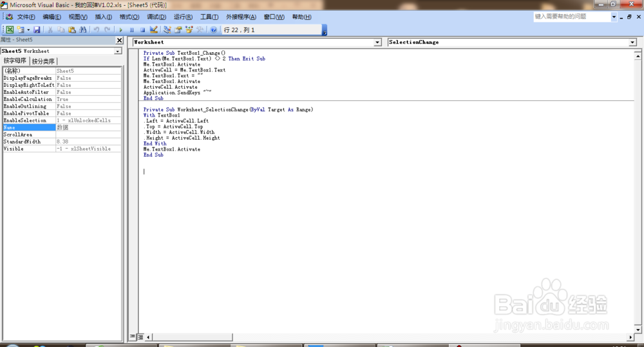Screen dimensions: 644x347
Task: Open the 调试(D) menu
Action: (156, 17)
